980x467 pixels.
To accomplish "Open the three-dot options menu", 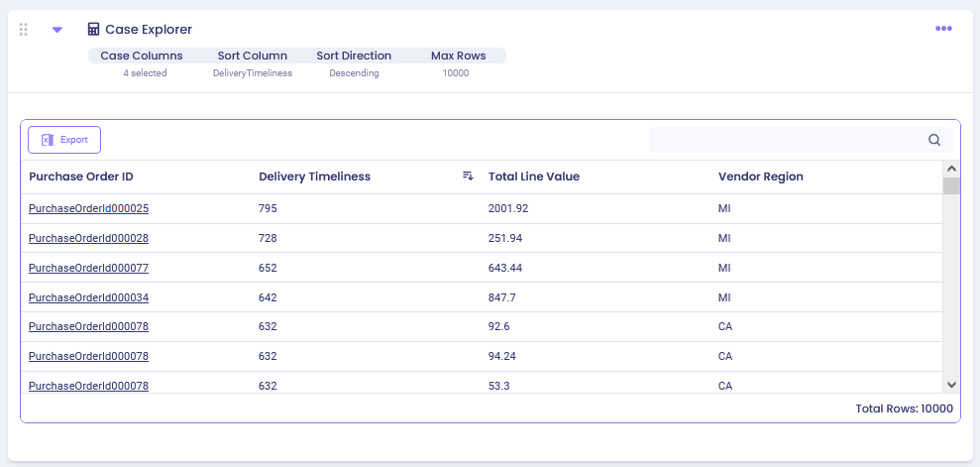I will pos(943,29).
